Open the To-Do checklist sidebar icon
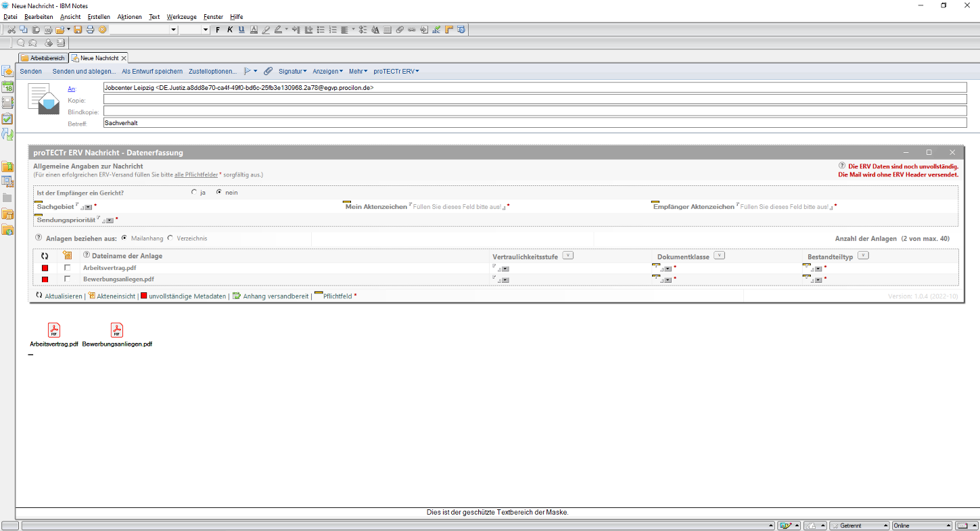The image size is (980, 531). pyautogui.click(x=7, y=118)
